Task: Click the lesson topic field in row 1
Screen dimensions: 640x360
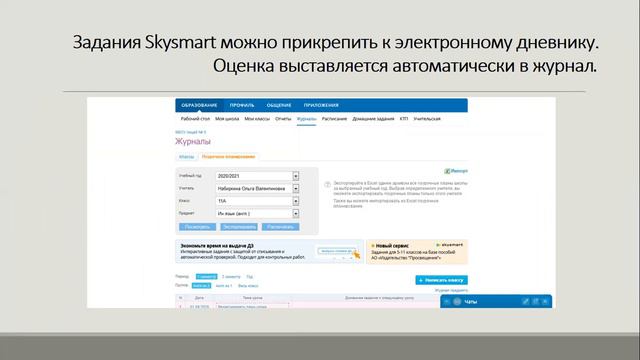Action: click(253, 306)
